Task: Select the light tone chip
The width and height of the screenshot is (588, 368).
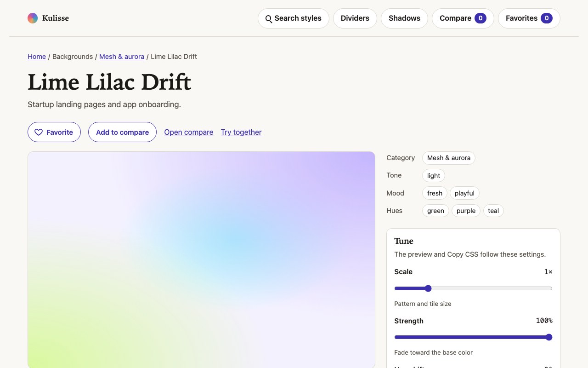Action: (434, 176)
